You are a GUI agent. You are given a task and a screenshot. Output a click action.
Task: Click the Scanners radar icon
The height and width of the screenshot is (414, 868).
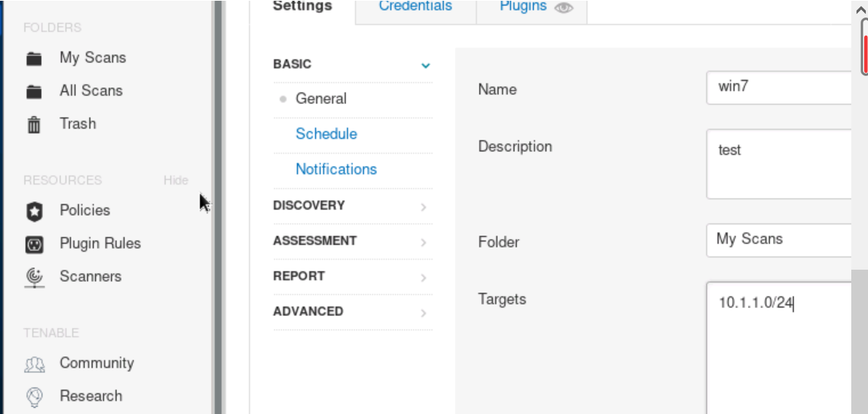tap(34, 277)
